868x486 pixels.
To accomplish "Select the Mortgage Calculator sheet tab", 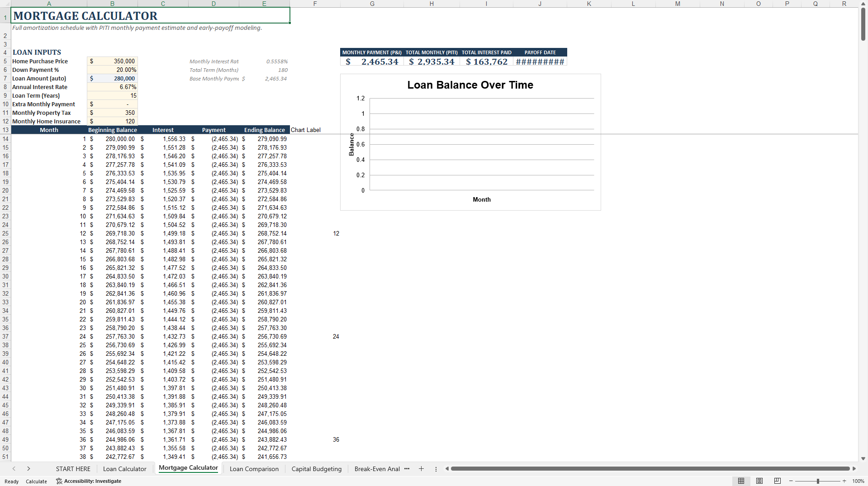I will [x=188, y=468].
